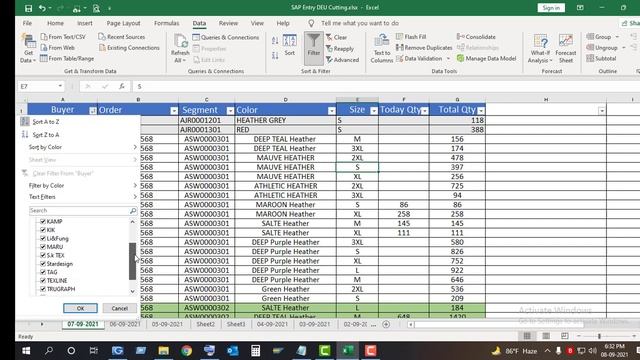Uncheck the MARU checkbox
This screenshot has height=360, width=640.
click(x=42, y=247)
